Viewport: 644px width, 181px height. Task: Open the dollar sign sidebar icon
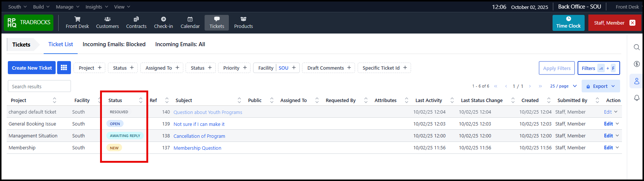(637, 64)
